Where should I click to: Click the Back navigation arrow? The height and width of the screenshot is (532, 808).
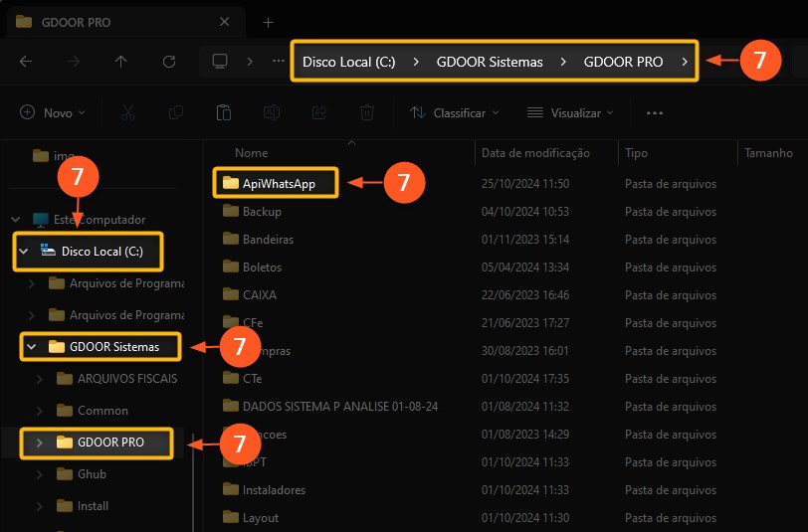coord(26,62)
